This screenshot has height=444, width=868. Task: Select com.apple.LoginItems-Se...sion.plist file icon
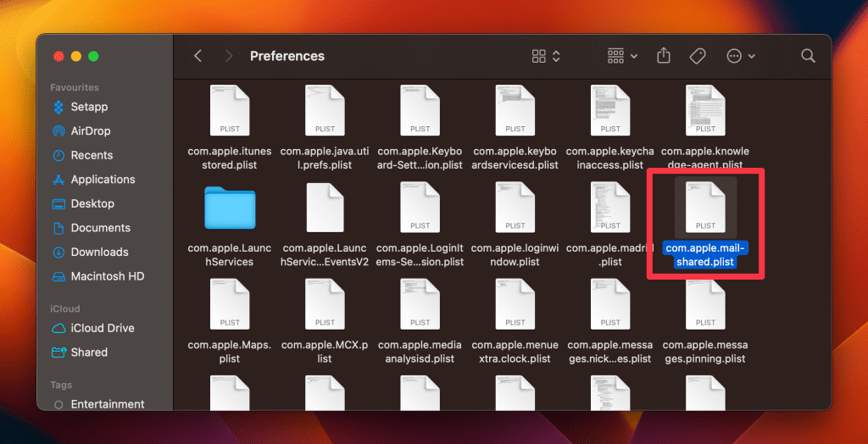420,208
